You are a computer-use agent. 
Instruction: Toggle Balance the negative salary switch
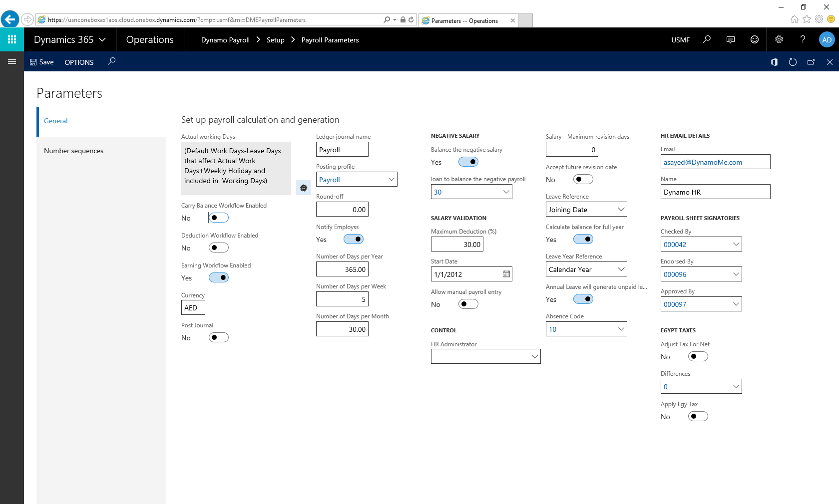click(468, 162)
